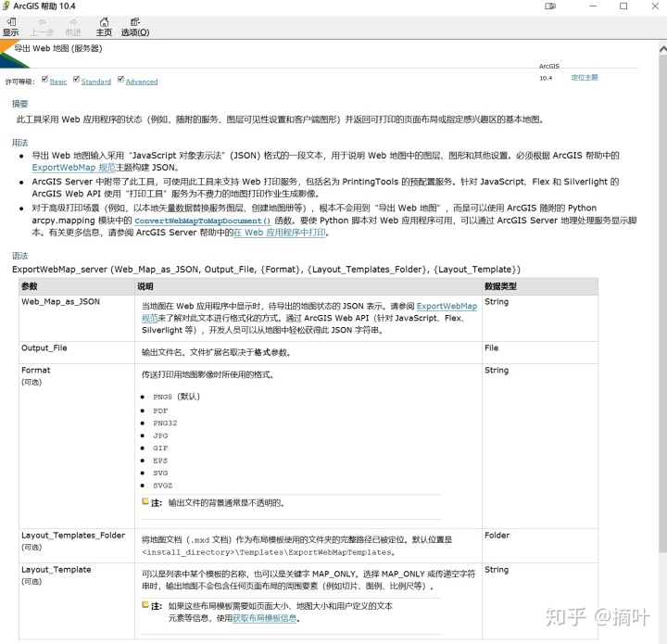Open the Standard license level link
This screenshot has width=667, height=644.
(96, 82)
